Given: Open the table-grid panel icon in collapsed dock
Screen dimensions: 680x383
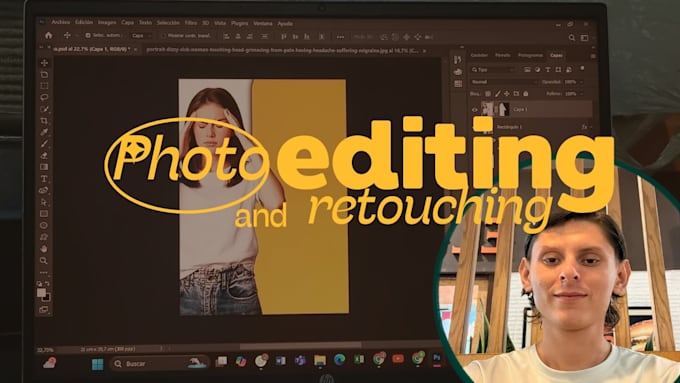Looking at the screenshot, I should pyautogui.click(x=458, y=84).
